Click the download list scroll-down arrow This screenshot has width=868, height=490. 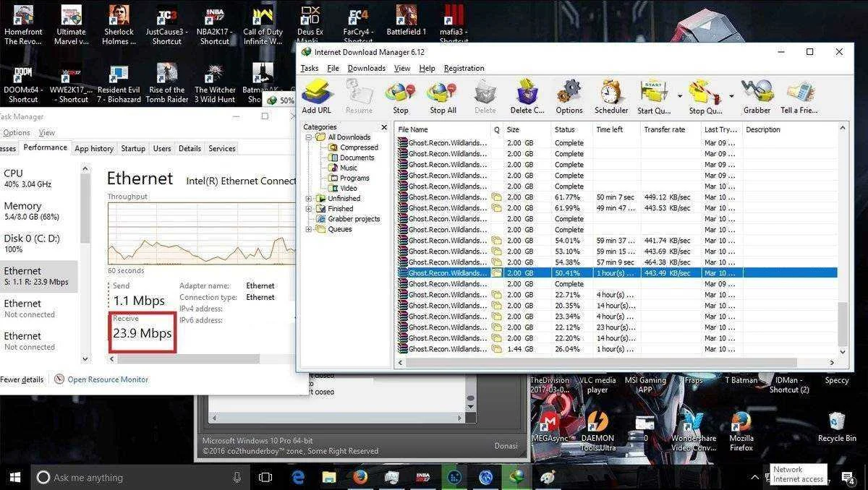[843, 352]
